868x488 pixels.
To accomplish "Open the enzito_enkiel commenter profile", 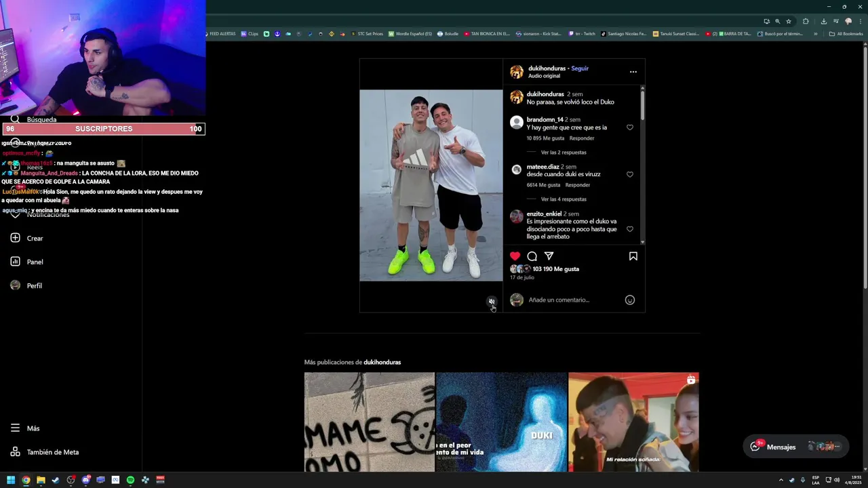I will click(x=545, y=214).
